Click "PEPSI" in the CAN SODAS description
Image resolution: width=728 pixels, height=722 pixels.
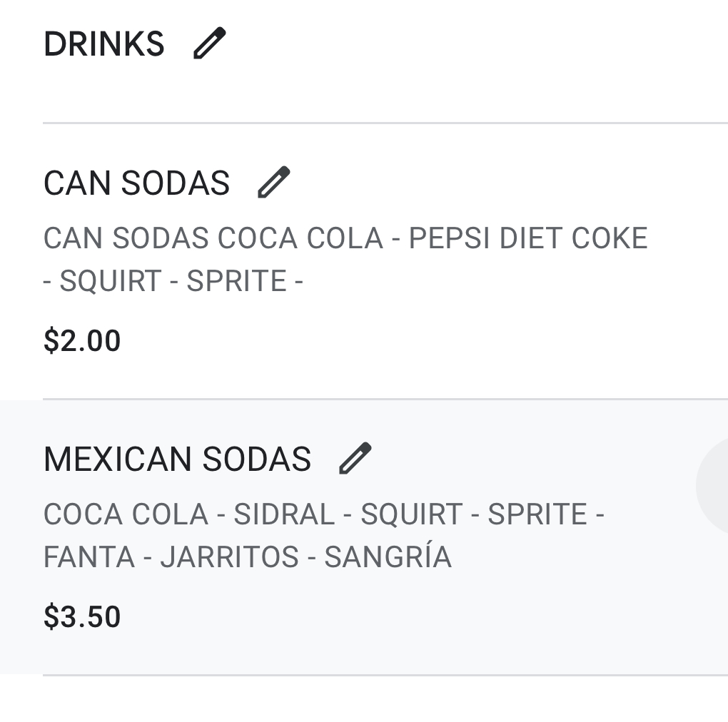tap(450, 238)
